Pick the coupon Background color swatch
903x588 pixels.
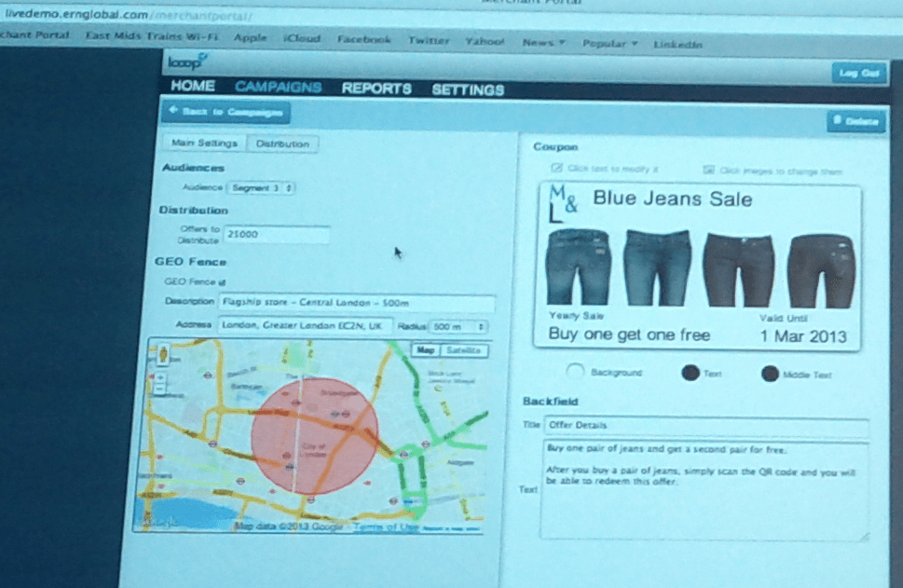[575, 372]
